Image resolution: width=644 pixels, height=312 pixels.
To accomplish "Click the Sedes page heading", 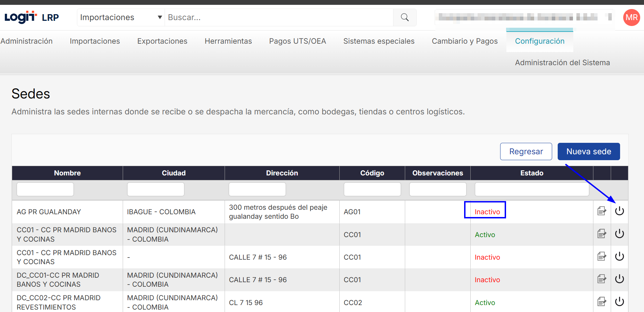I will pyautogui.click(x=31, y=94).
